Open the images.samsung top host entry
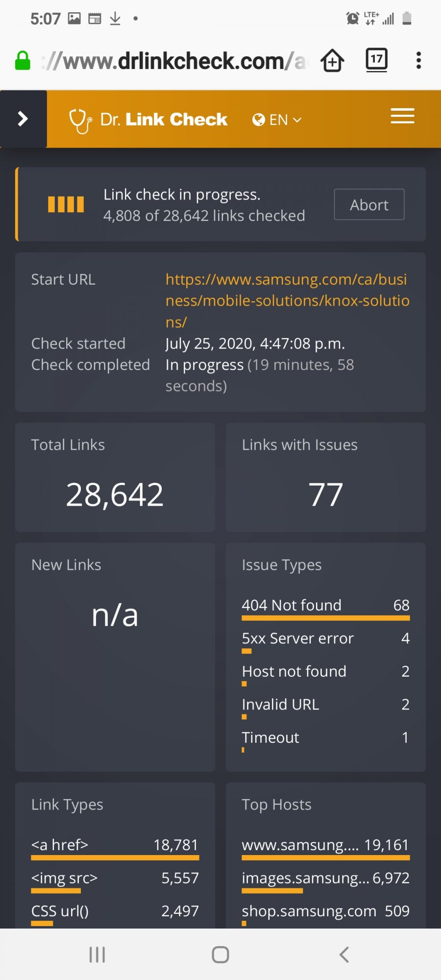Viewport: 441px width, 980px height. (x=326, y=881)
